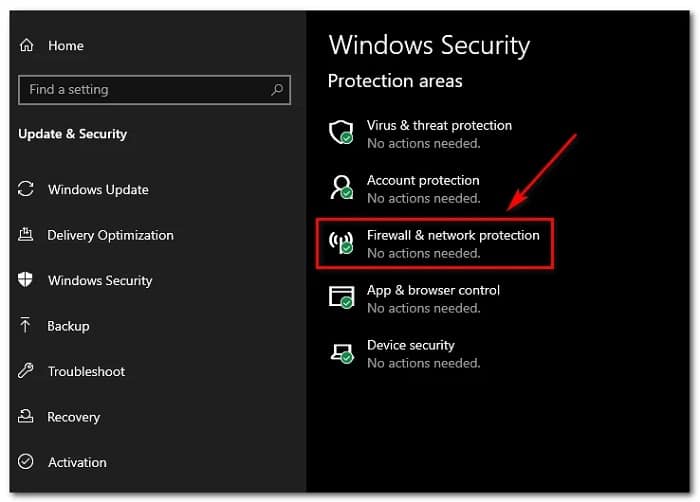Open Firewall & network protection
The image size is (700, 502).
(453, 236)
